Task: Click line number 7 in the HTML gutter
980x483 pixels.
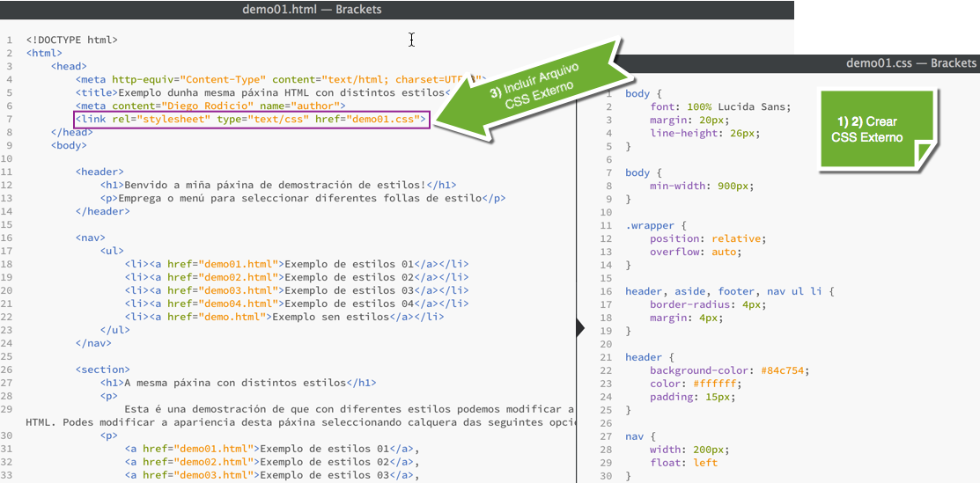Action: [x=8, y=119]
